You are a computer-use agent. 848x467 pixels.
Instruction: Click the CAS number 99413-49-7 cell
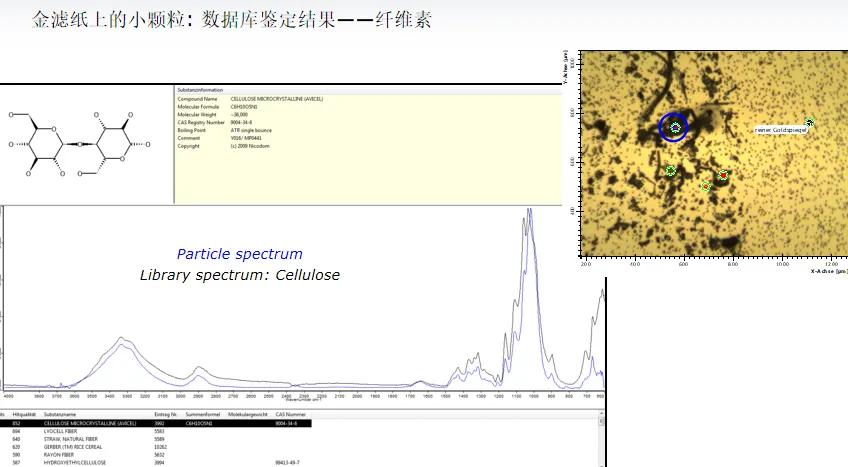[x=287, y=463]
